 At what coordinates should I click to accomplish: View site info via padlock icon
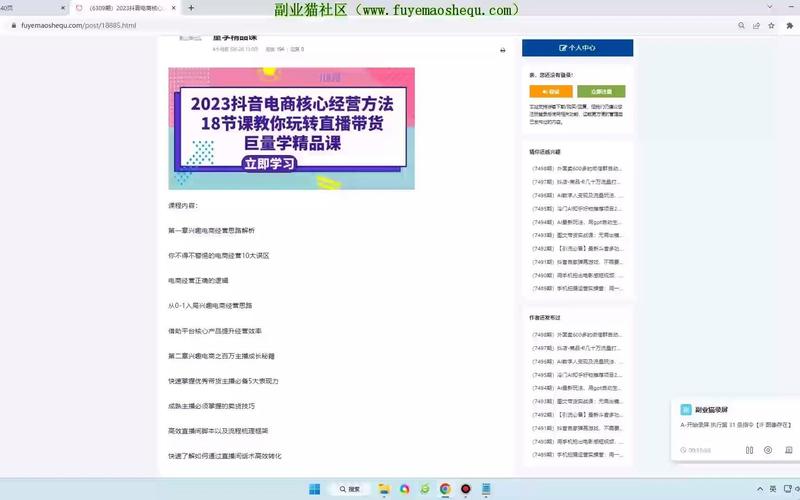click(x=13, y=25)
